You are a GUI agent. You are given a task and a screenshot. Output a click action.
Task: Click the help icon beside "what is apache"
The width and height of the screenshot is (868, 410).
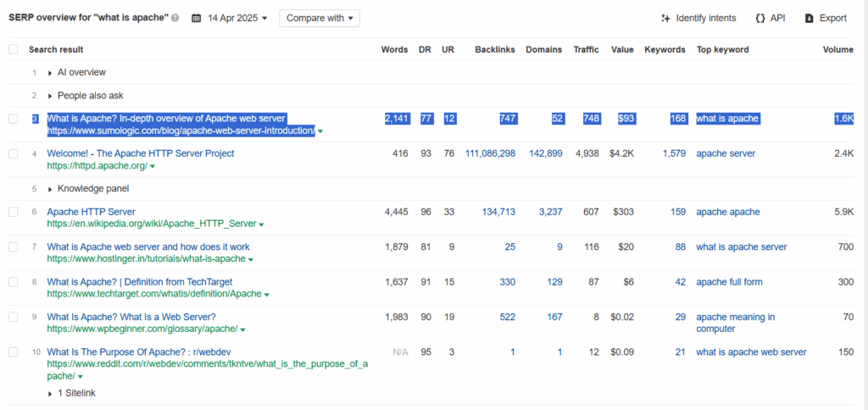pyautogui.click(x=175, y=18)
